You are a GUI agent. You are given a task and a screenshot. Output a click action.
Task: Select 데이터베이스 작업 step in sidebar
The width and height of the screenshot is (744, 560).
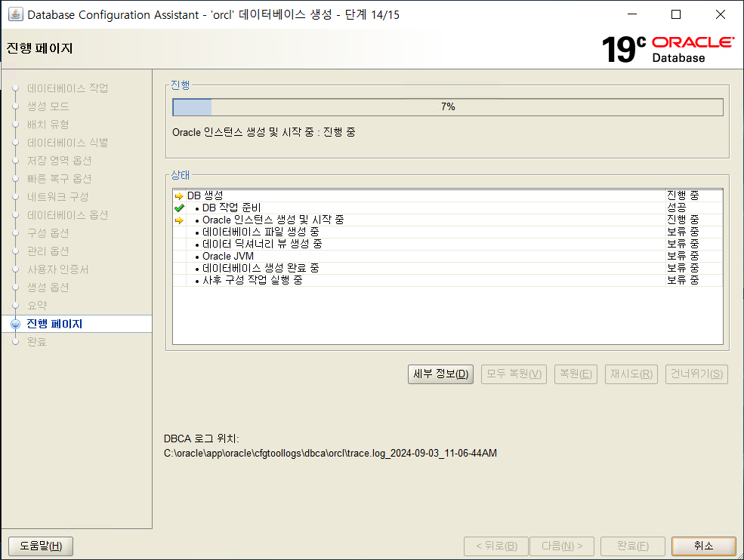[67, 88]
